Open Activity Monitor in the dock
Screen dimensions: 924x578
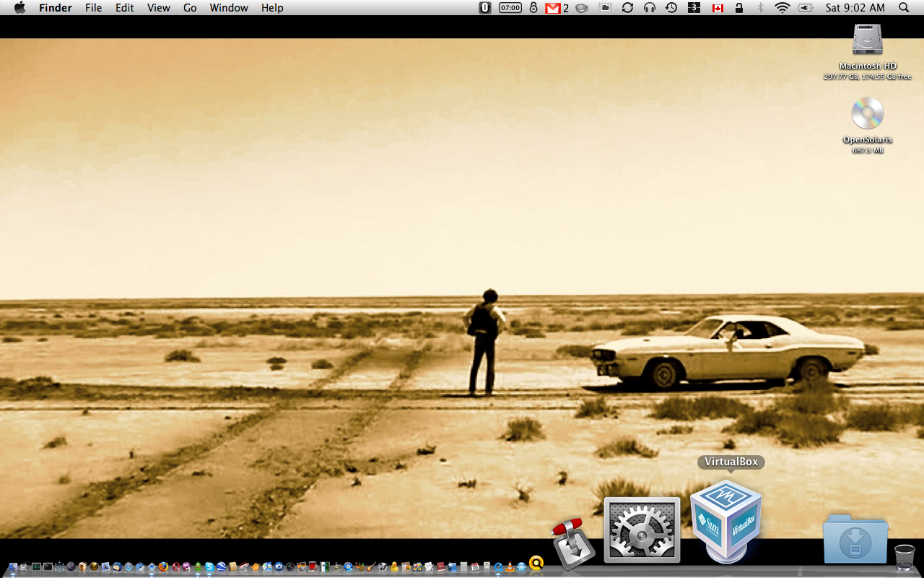[36, 566]
